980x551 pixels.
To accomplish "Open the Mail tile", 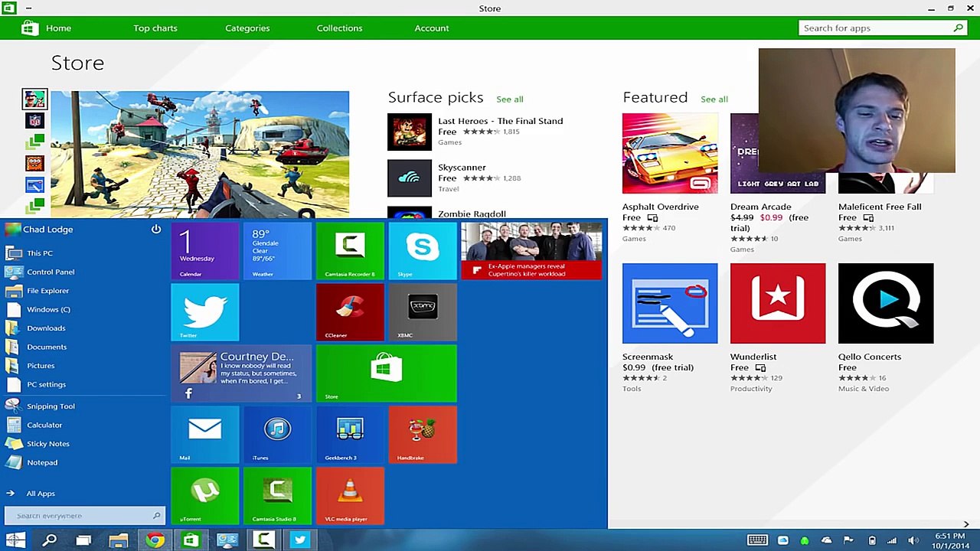I will point(205,435).
